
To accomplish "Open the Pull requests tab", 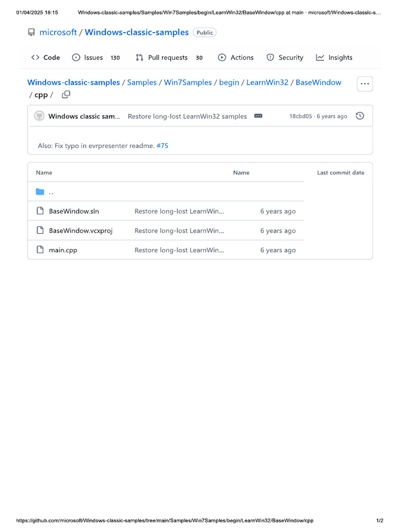I will 169,57.
